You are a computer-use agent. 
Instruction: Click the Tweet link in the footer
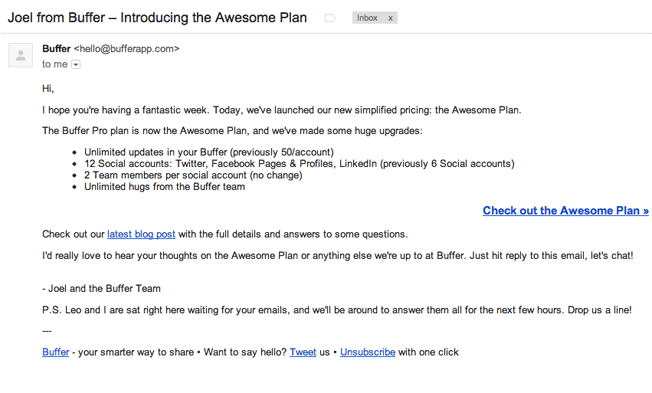pos(303,352)
